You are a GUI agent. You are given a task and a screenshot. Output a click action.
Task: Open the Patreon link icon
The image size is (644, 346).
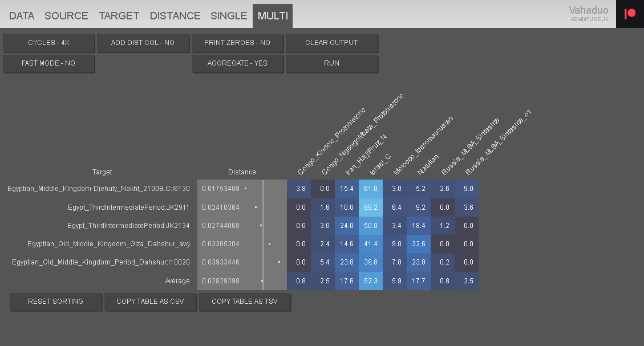[630, 14]
